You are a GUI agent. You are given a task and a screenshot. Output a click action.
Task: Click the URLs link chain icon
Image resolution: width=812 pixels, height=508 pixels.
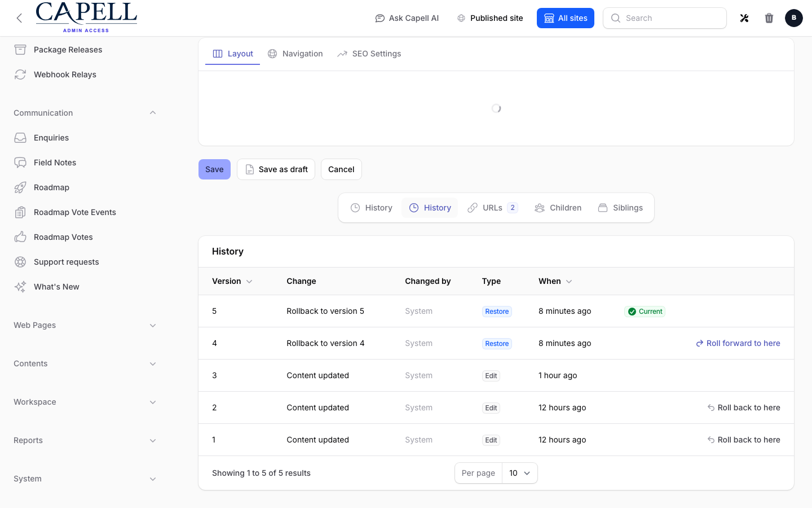coord(473,208)
